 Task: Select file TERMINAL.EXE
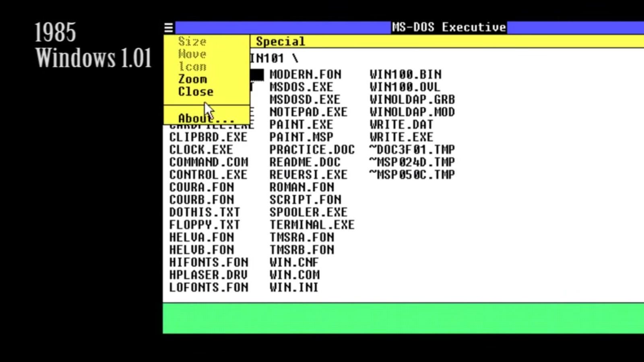(312, 224)
